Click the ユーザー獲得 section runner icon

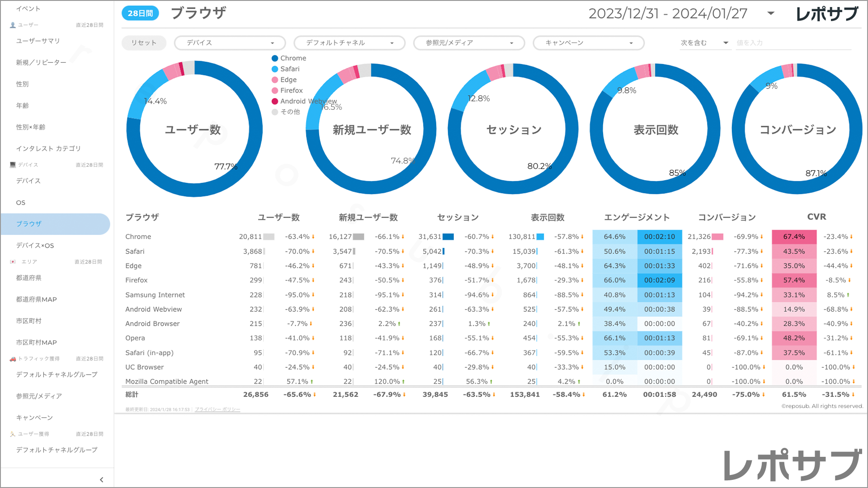[x=13, y=434]
